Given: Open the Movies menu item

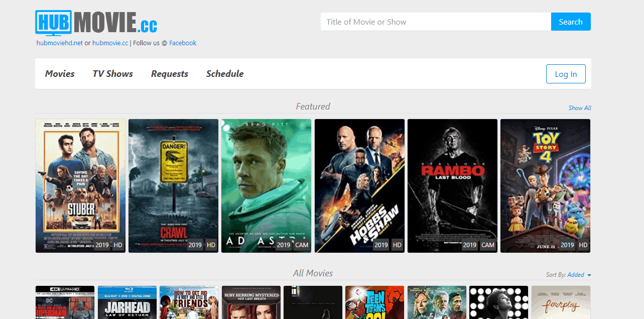Looking at the screenshot, I should 60,74.
